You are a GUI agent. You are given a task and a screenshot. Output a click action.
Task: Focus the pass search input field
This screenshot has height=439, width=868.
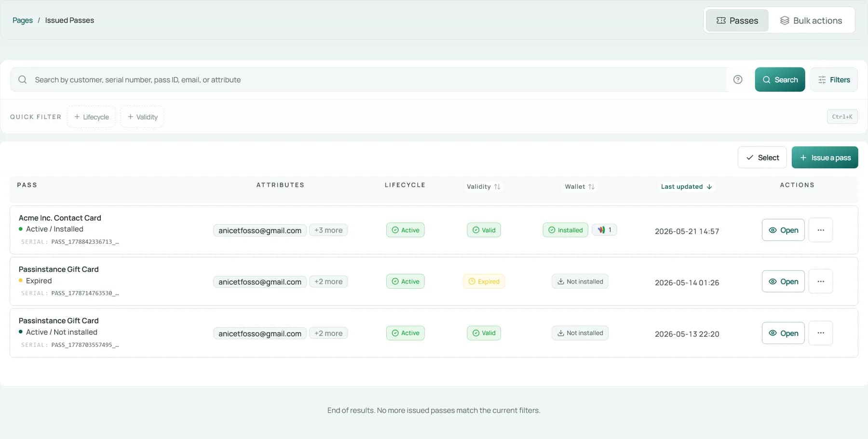[x=368, y=80]
